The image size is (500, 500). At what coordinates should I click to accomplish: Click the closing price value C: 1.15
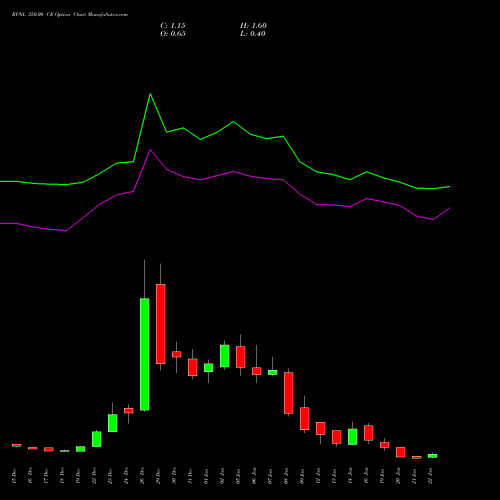coord(173,26)
